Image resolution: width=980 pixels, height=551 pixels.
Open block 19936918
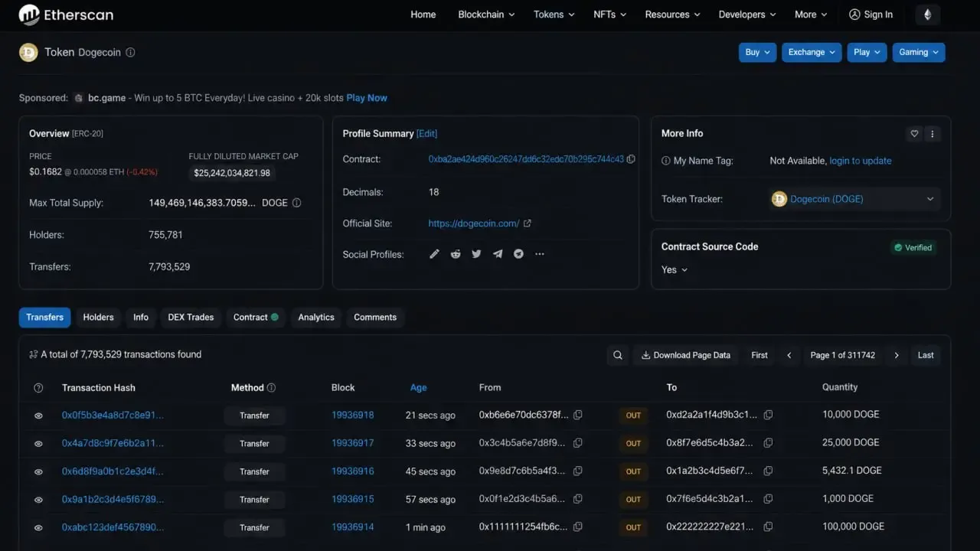[353, 415]
